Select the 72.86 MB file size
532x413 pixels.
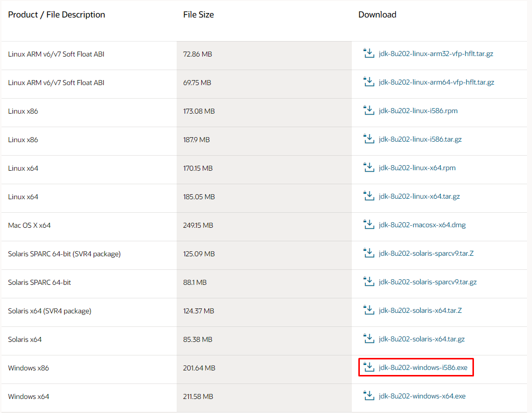pyautogui.click(x=198, y=54)
